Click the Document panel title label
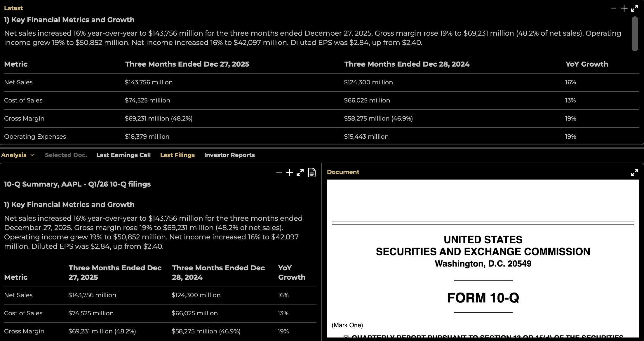Screen dimensions: 644x341 click(x=343, y=172)
